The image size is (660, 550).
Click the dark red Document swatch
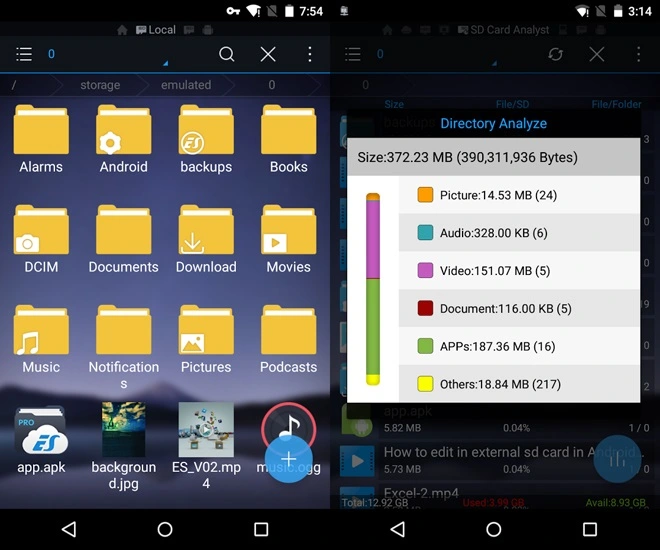tap(425, 308)
